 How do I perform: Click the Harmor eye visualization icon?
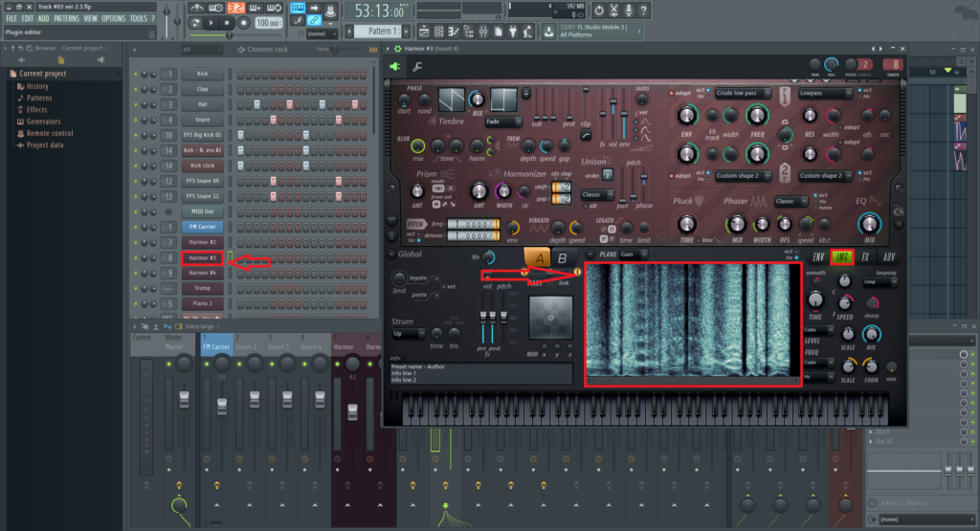(898, 211)
